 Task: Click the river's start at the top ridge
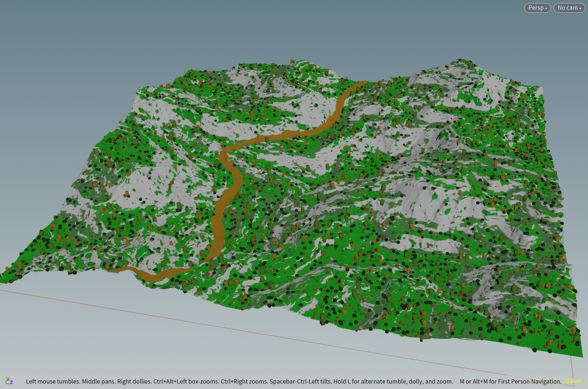(363, 83)
